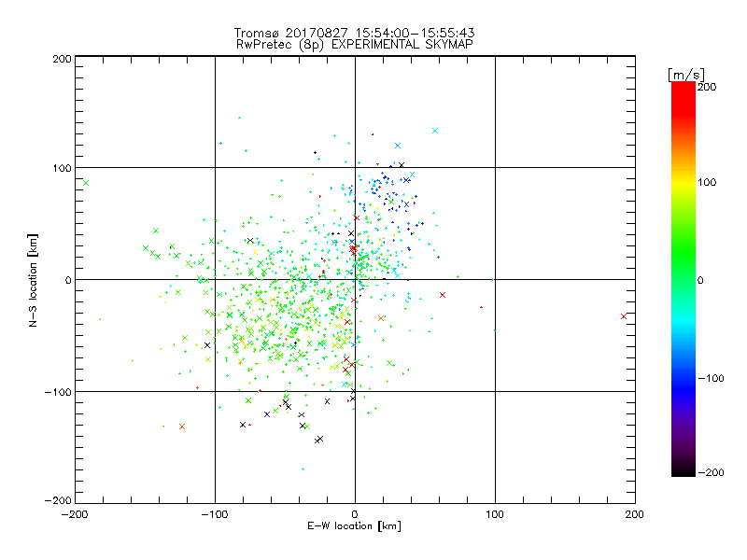
Task: Select the orange X marker in the lower-left quadrant below -100
Action: (x=181, y=427)
